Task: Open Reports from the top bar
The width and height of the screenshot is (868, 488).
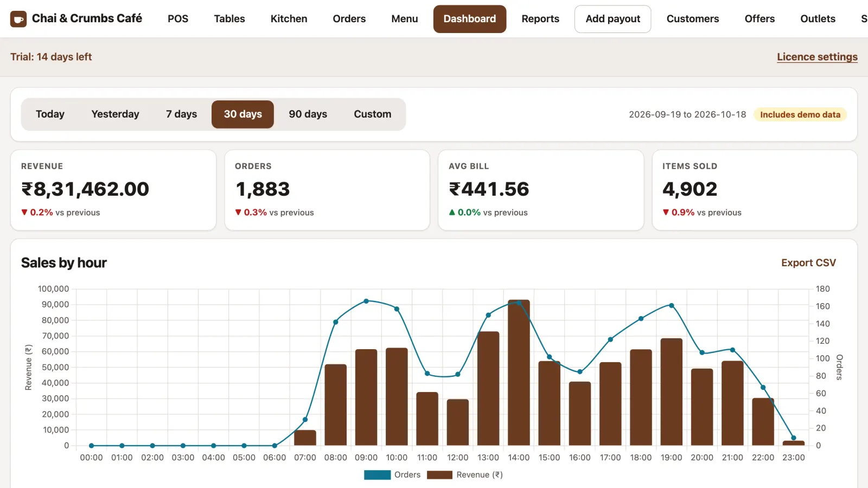Action: coord(540,19)
